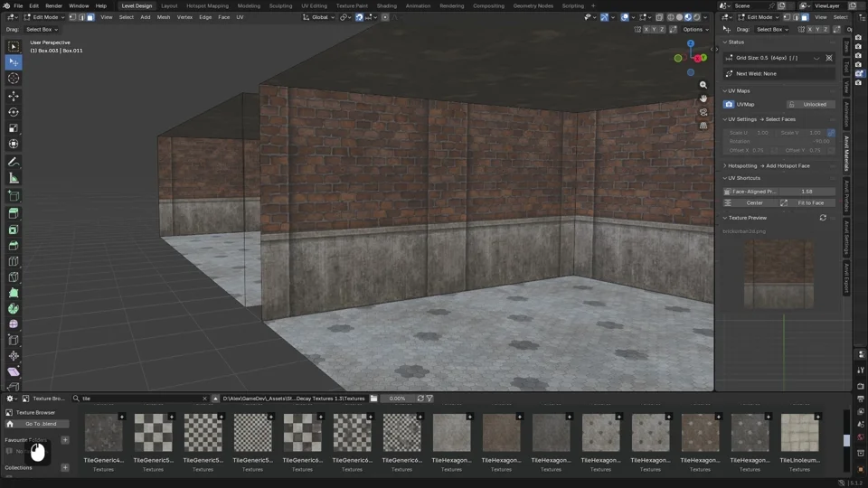Expand the Hotspotting panel
Viewport: 868px width, 488px height.
724,166
